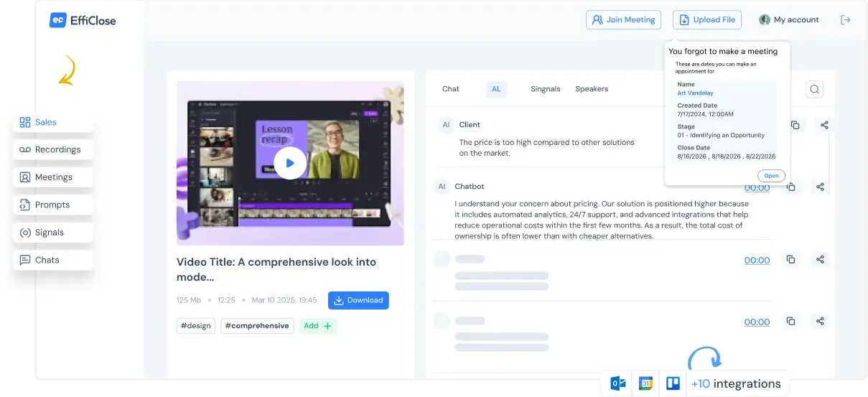Click the Outlook integration icon
The width and height of the screenshot is (868, 397).
tap(617, 383)
